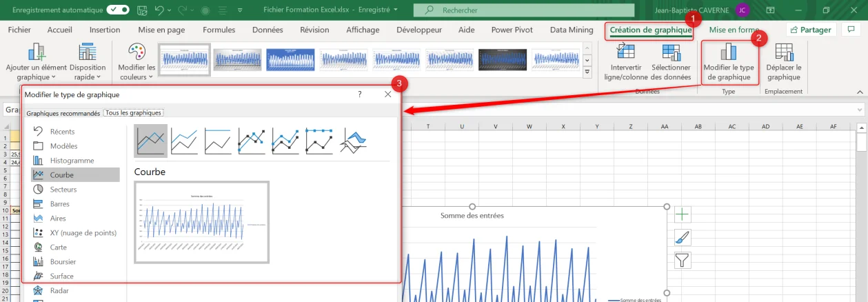Open the Data Mining tab
The image size is (868, 302).
[x=572, y=30]
